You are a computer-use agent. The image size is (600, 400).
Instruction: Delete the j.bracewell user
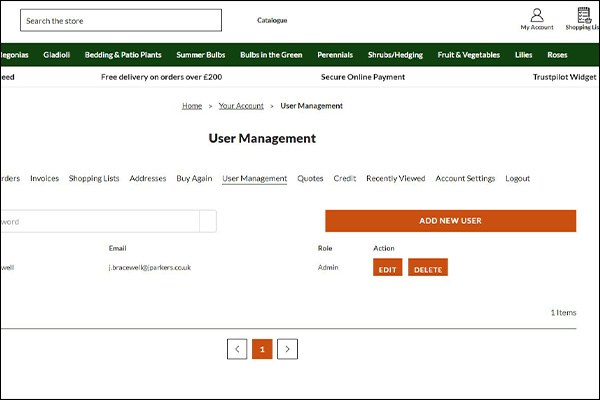[427, 269]
